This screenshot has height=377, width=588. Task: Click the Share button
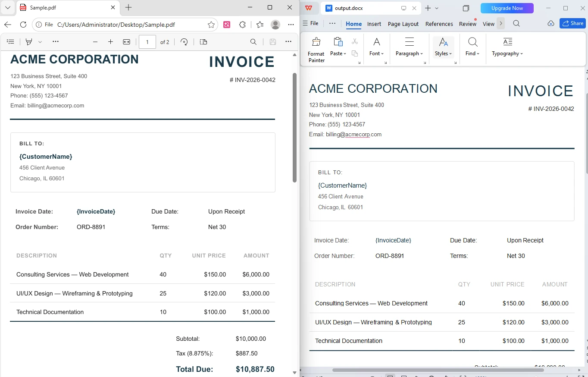[x=572, y=23]
